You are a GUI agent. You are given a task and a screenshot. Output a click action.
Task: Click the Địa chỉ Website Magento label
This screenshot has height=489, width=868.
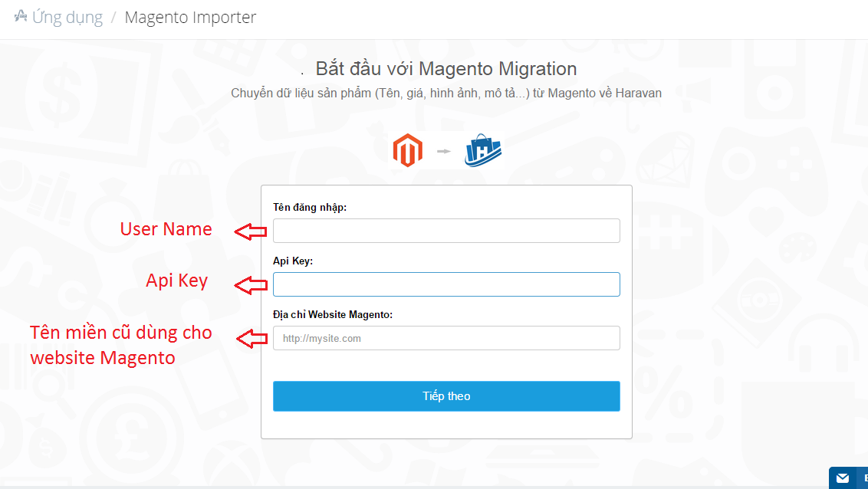point(333,314)
